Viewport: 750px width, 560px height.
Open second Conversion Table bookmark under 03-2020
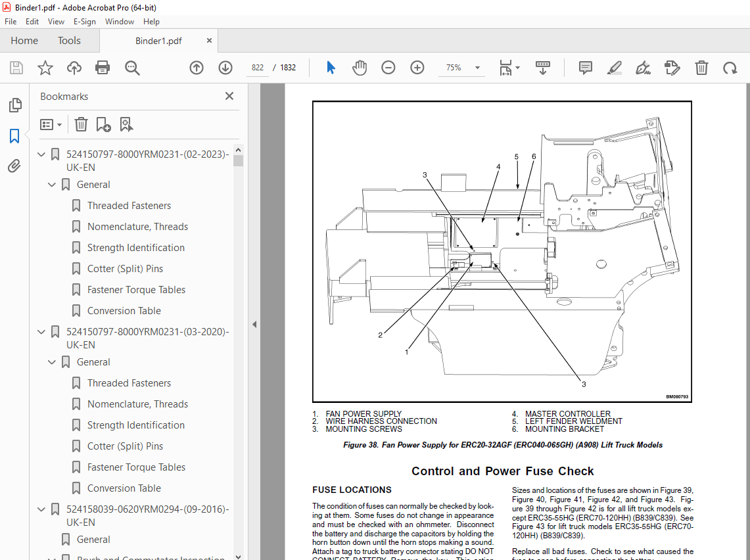124,488
